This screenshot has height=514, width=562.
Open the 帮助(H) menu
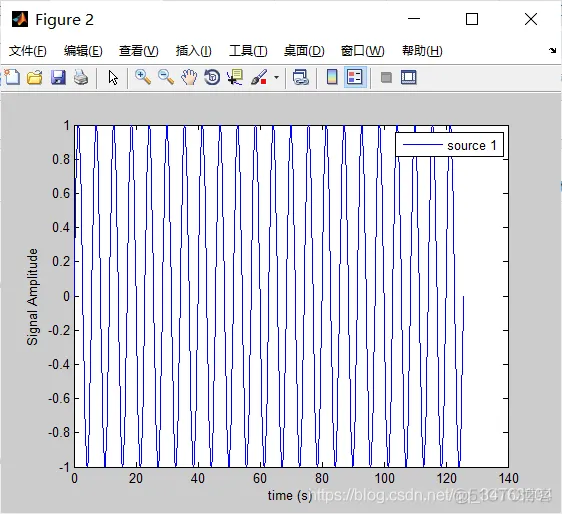coord(422,51)
